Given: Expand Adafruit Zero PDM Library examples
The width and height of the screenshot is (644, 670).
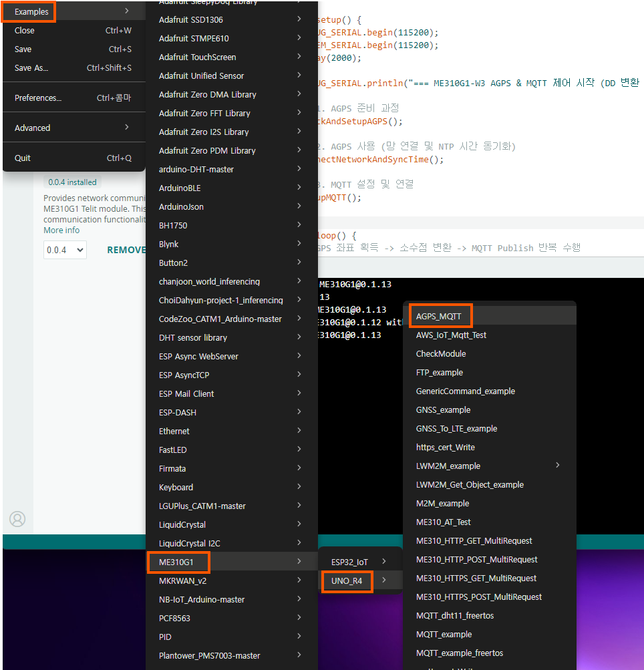Looking at the screenshot, I should pos(232,151).
